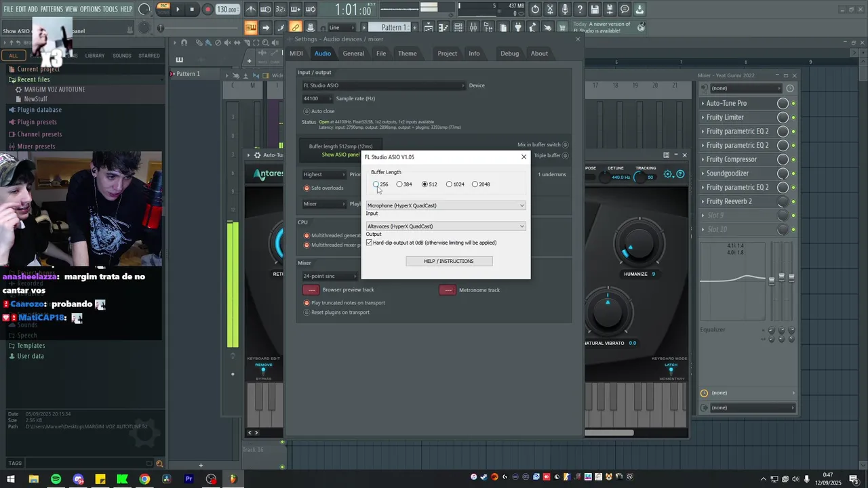Open the FL Studio ASIO Device dropdown

(x=384, y=85)
